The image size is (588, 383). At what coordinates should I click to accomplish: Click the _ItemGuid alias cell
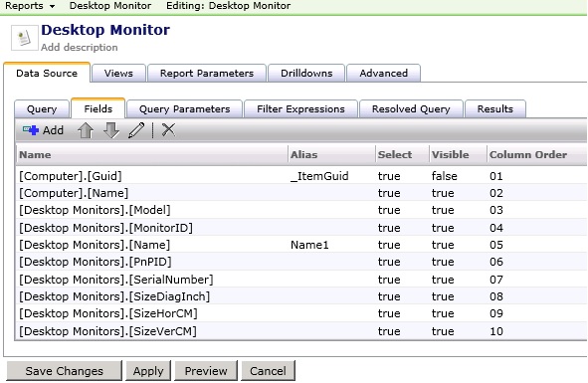pos(319,176)
